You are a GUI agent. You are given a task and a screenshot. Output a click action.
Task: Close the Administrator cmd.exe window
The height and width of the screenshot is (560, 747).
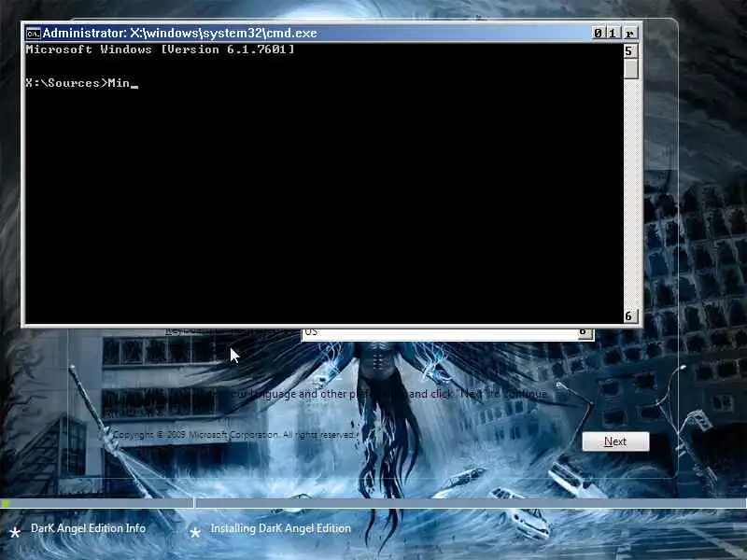click(x=629, y=33)
